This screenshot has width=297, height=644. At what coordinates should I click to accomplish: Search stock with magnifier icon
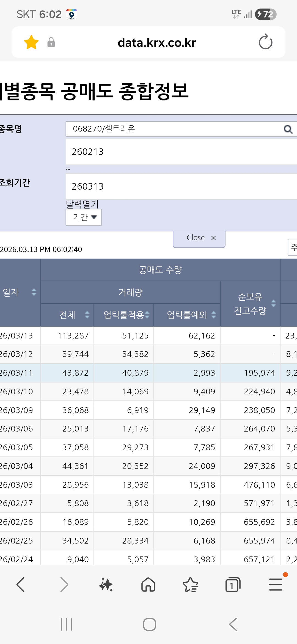click(x=288, y=129)
